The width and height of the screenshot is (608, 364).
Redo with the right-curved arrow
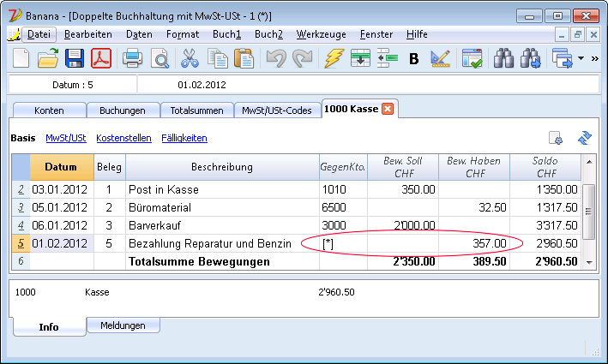pyautogui.click(x=303, y=58)
